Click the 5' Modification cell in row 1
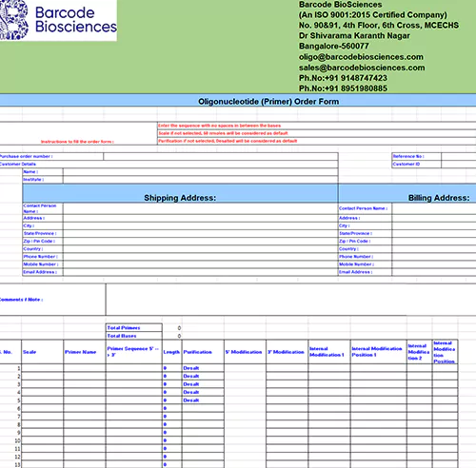476x468 pixels. pyautogui.click(x=245, y=368)
